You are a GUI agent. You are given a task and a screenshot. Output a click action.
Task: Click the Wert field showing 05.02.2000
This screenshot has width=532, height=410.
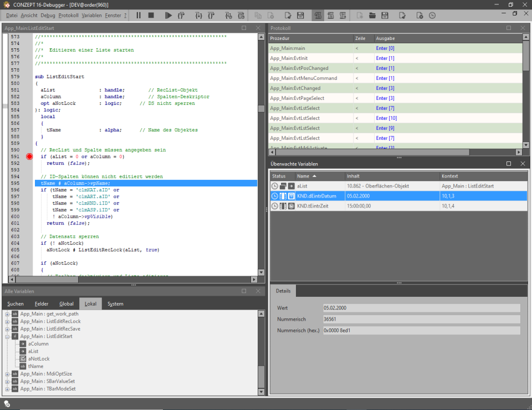coord(421,308)
